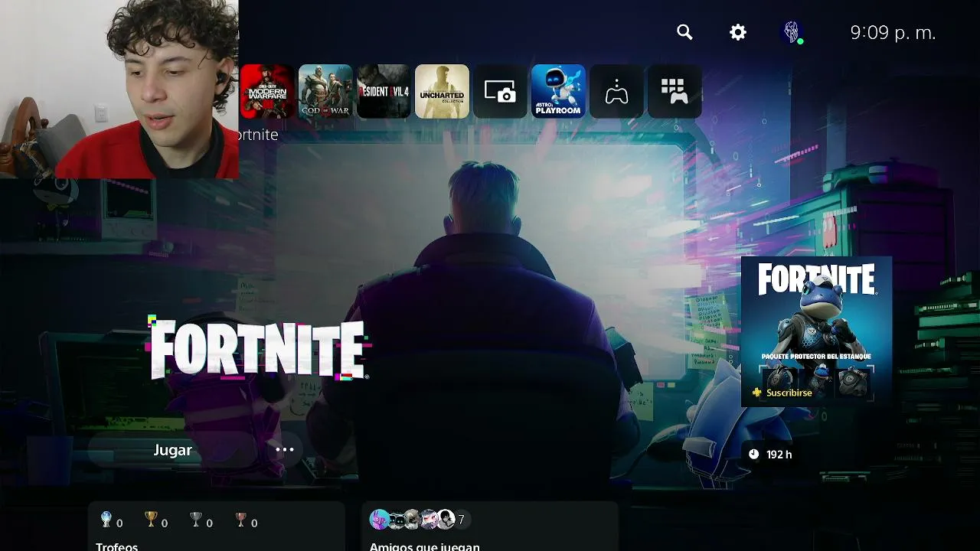The width and height of the screenshot is (980, 551).
Task: Open the settings gear icon
Action: [738, 32]
